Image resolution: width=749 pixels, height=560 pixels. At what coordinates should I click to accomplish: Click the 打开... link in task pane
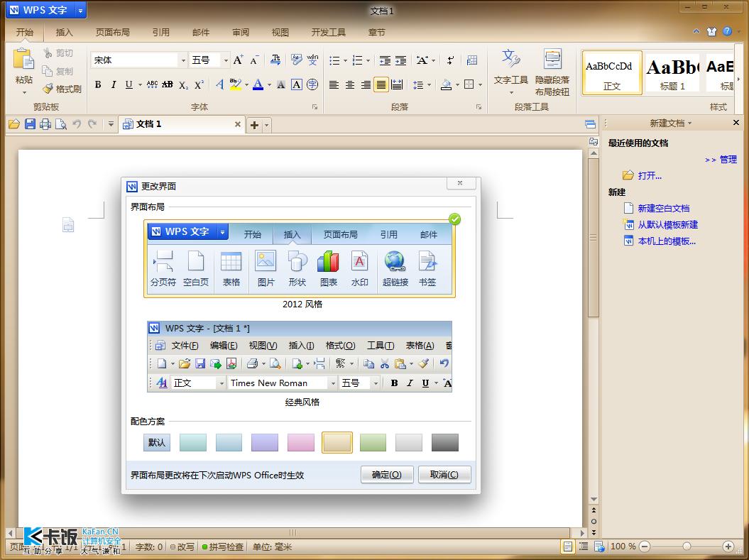(650, 176)
